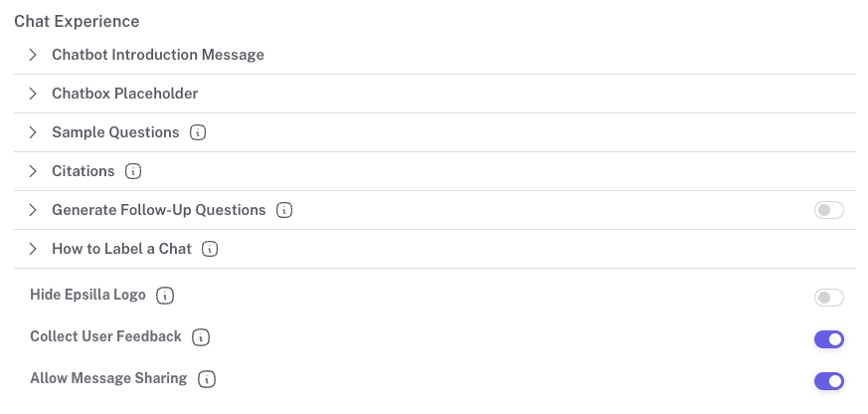Disable the Collect User Feedback toggle
Screen dimensions: 868x414
(828, 339)
